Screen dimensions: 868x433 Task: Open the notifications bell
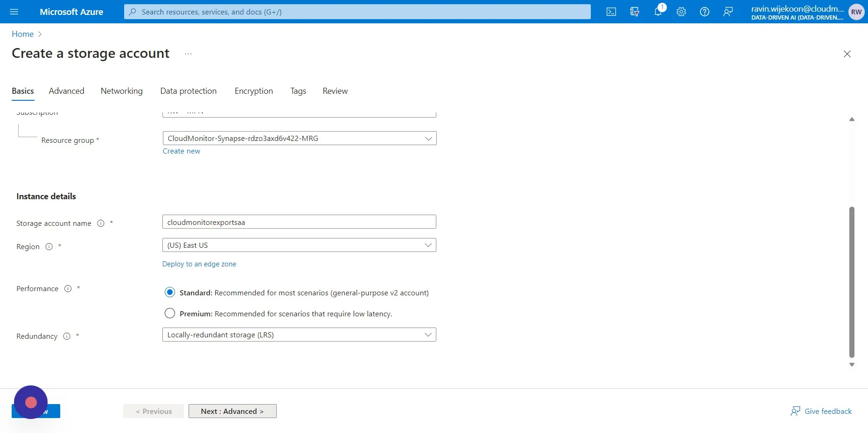[658, 12]
